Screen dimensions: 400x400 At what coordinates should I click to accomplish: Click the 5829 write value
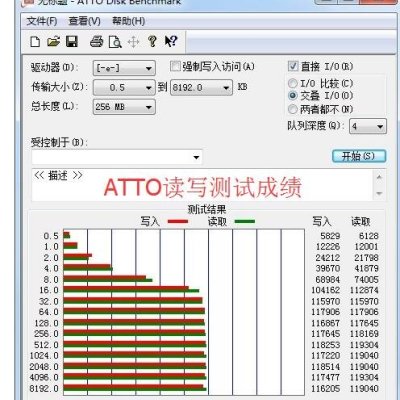point(330,236)
